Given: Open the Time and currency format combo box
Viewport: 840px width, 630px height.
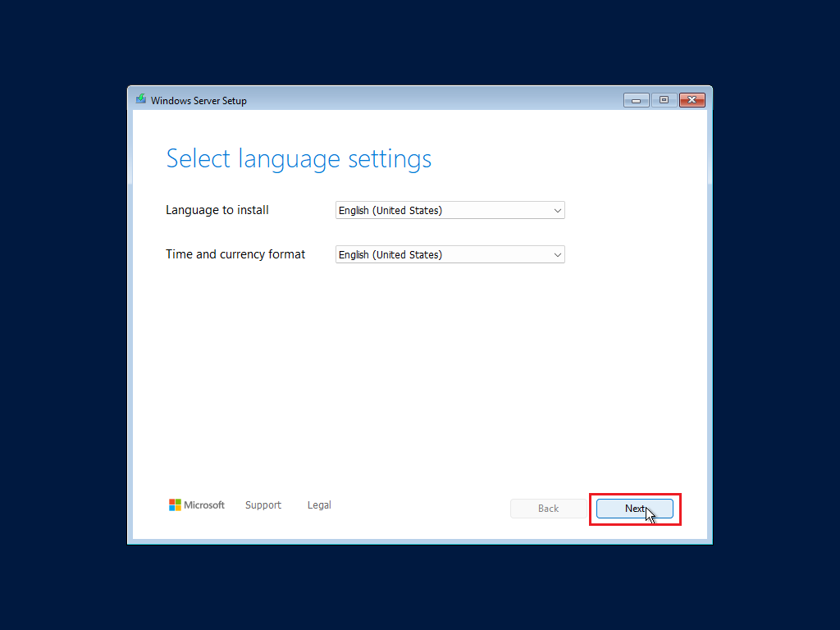Looking at the screenshot, I should coord(443,255).
